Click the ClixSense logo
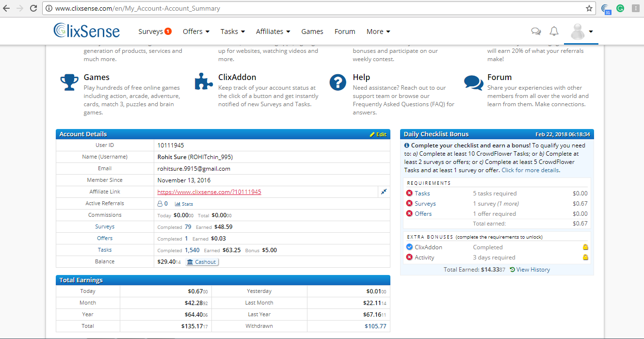 86,31
